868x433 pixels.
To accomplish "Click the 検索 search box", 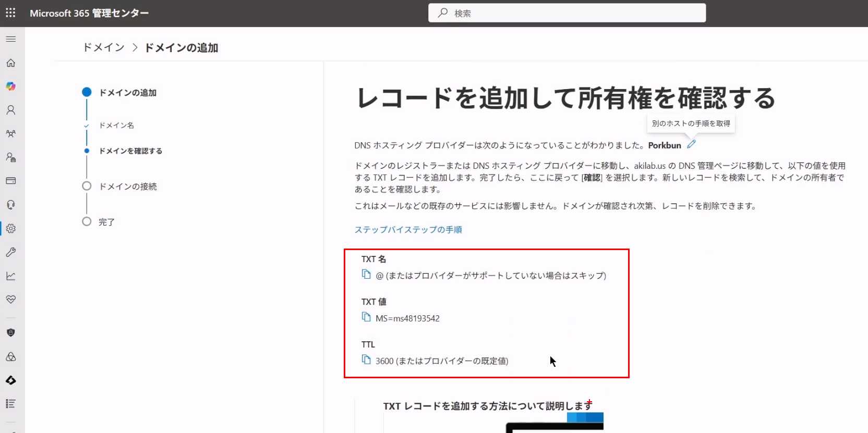I will [567, 13].
